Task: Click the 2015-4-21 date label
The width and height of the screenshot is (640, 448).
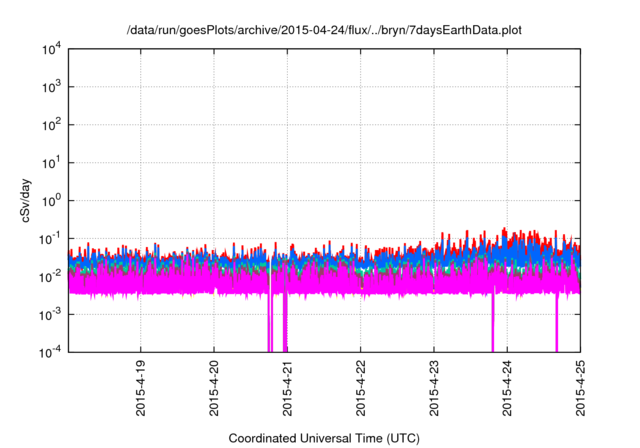Action: (x=287, y=388)
